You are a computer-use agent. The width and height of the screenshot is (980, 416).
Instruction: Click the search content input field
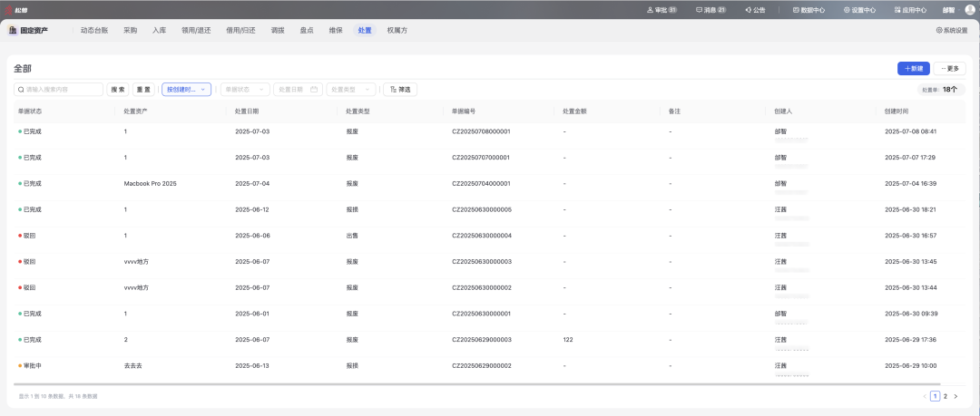(59, 90)
